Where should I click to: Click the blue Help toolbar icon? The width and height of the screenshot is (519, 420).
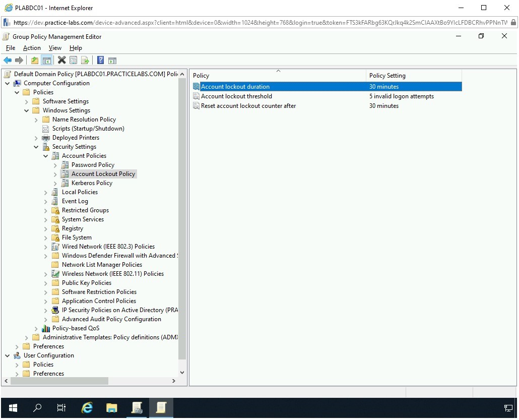pos(100,61)
